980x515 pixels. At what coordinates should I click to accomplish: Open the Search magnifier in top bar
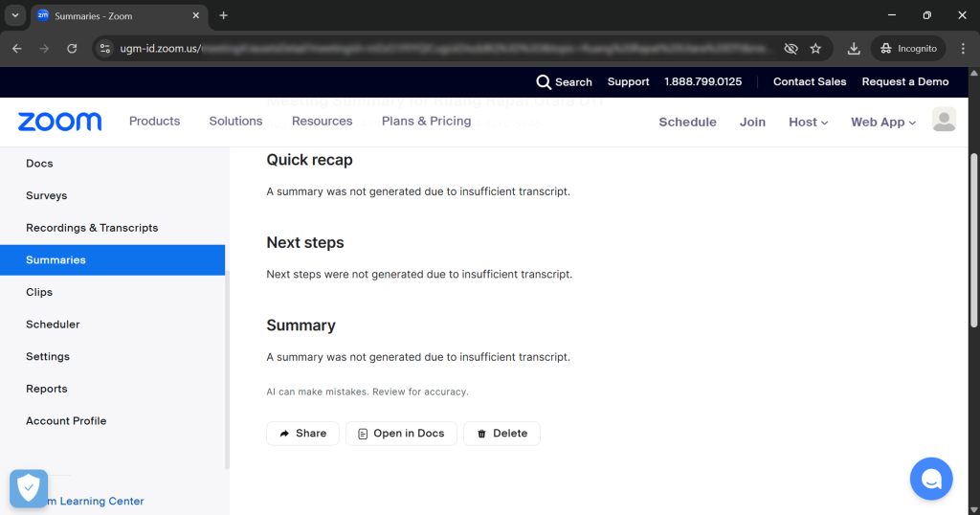coord(544,82)
